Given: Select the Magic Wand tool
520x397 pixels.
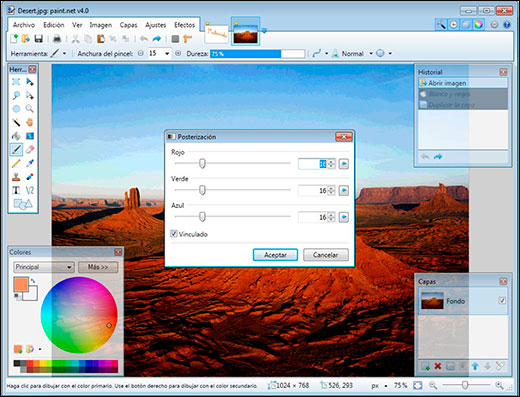Looking at the screenshot, I should pyautogui.click(x=16, y=122).
